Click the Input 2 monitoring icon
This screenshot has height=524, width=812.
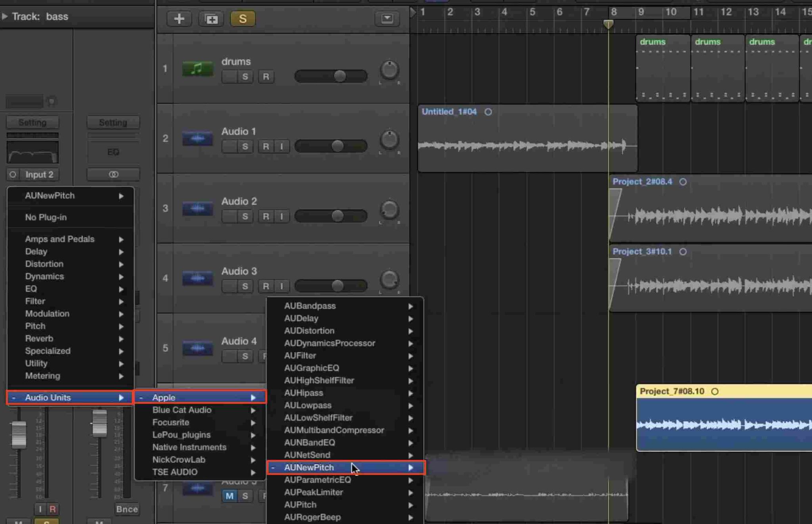(13, 175)
